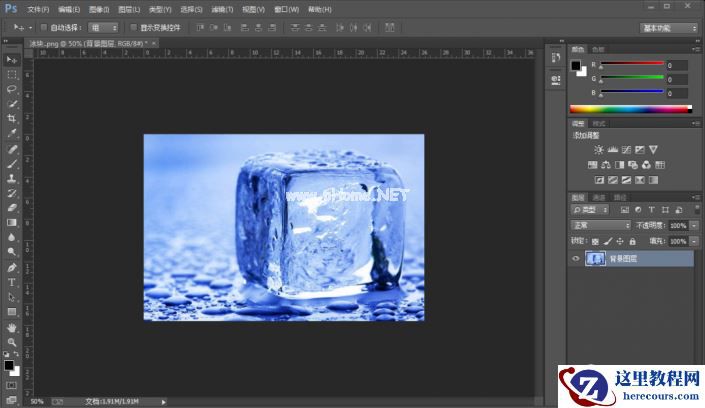Select the Rectangle shape tool
Viewport: 705px width, 408px height.
tap(12, 312)
